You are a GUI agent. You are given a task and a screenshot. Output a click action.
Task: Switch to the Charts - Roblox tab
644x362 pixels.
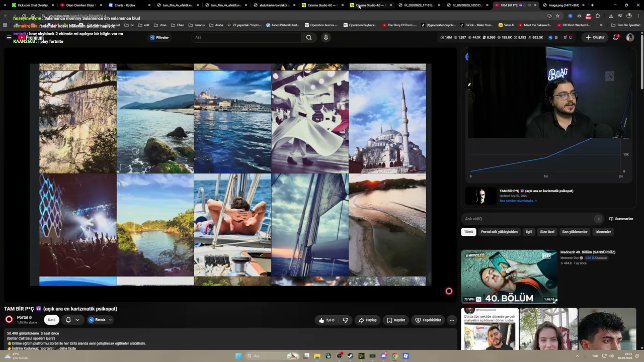124,5
